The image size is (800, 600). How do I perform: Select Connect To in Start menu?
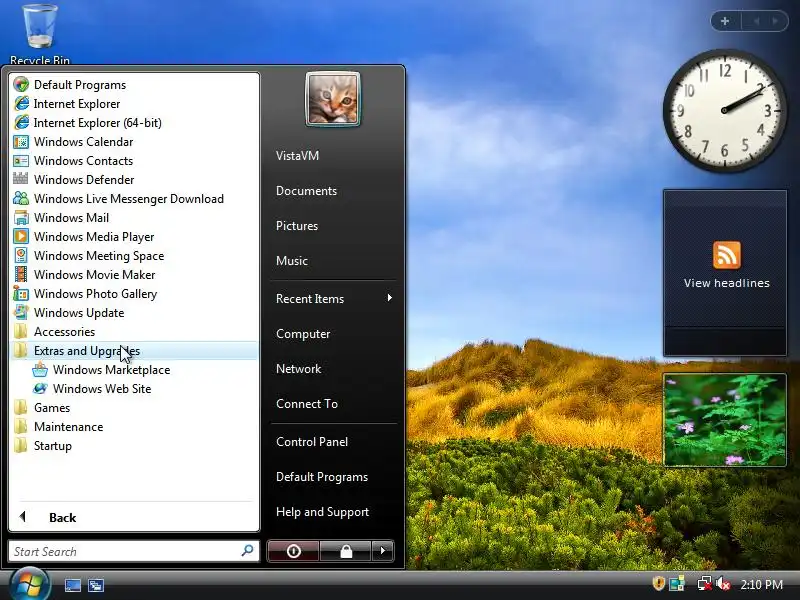pos(307,404)
